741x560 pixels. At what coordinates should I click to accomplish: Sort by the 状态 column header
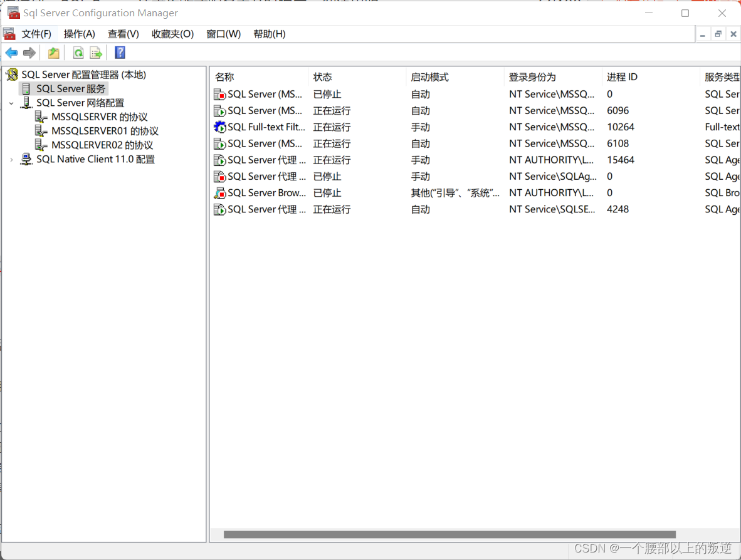[357, 77]
